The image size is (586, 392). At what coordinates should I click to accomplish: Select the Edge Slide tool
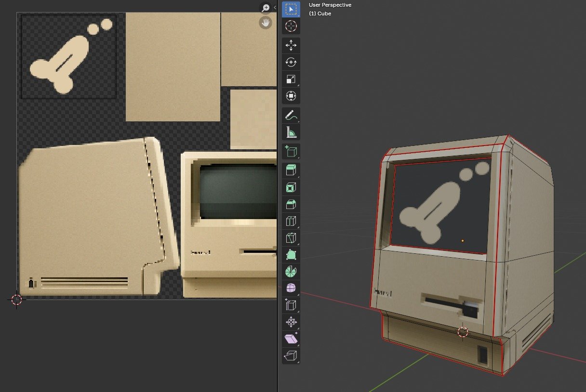pos(291,305)
